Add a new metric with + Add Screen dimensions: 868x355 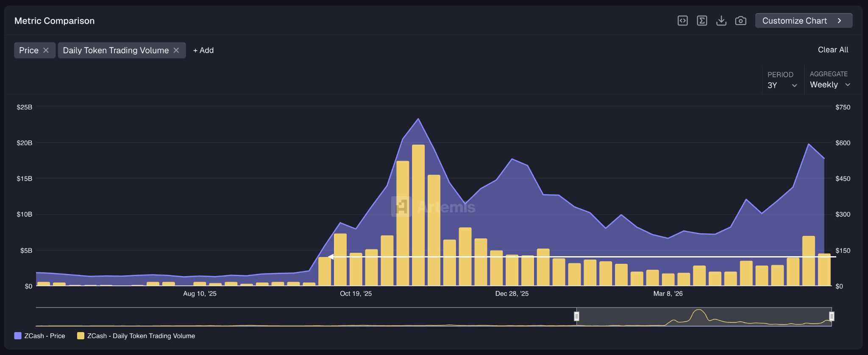(203, 50)
